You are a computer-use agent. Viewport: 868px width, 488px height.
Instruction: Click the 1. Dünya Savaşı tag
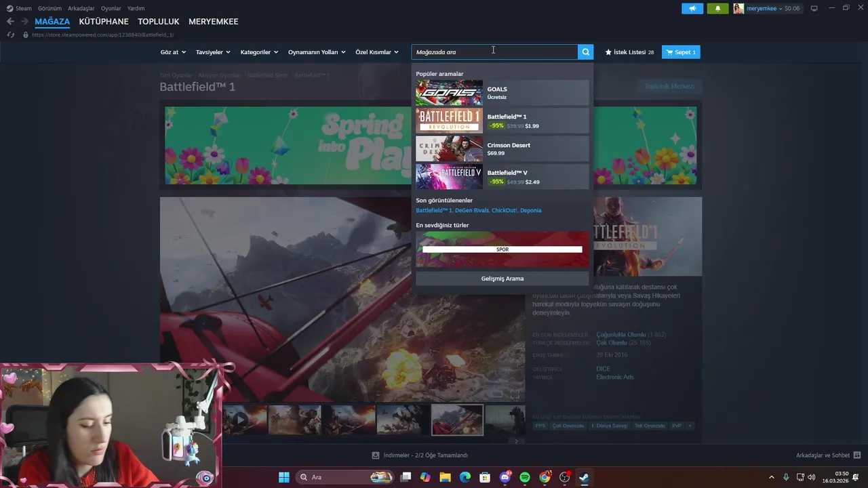tap(609, 426)
